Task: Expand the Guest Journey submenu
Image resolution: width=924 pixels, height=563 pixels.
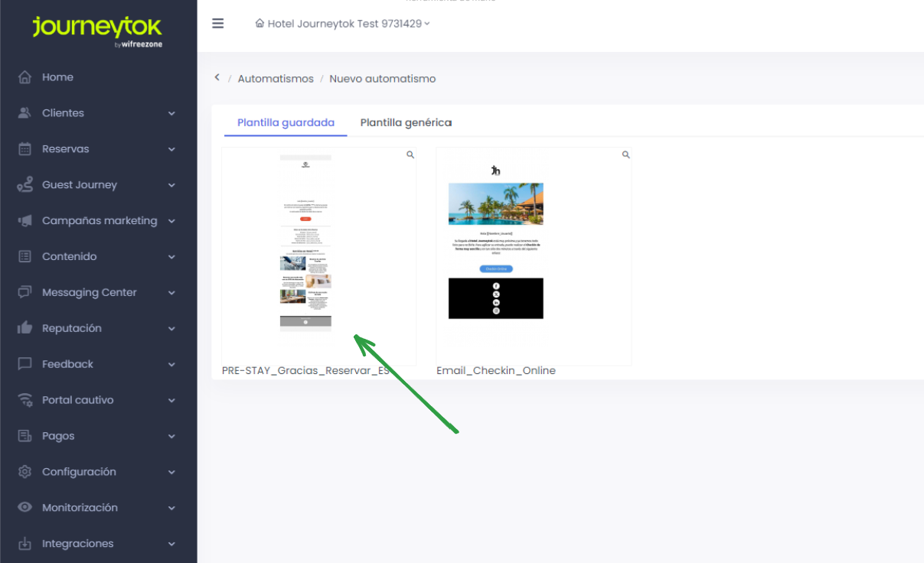Action: pos(171,185)
